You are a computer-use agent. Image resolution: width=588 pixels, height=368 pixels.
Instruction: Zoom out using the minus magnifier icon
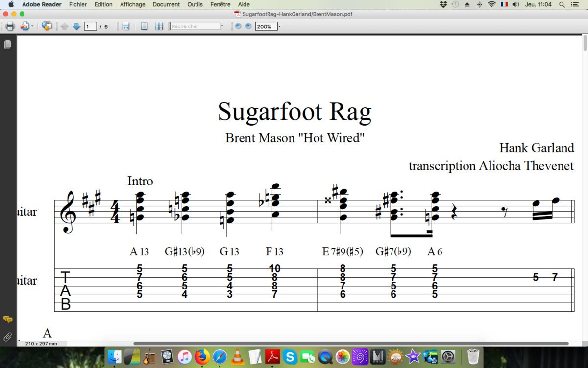[237, 26]
